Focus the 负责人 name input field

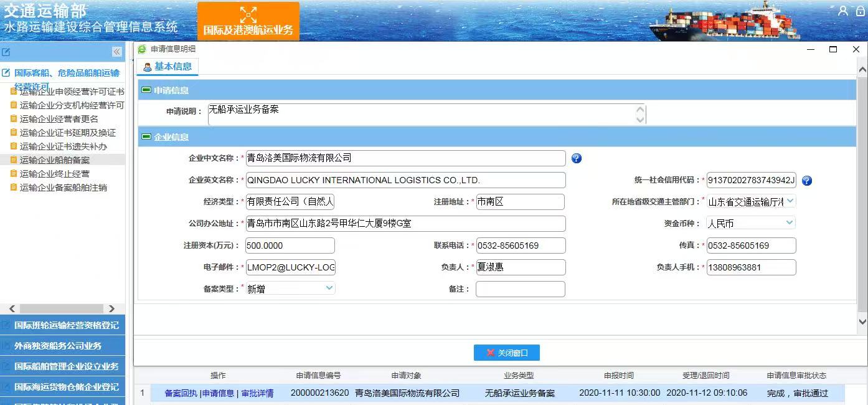pos(521,267)
